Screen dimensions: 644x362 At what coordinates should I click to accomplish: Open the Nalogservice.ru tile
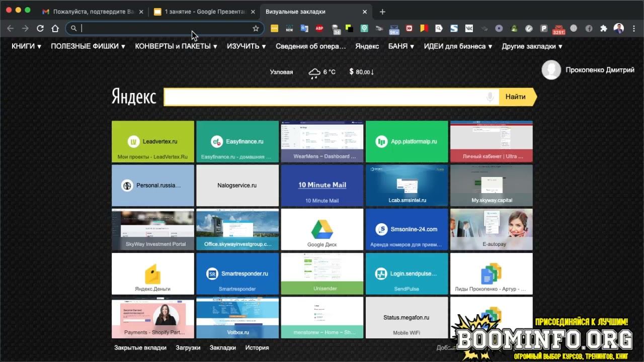click(237, 186)
